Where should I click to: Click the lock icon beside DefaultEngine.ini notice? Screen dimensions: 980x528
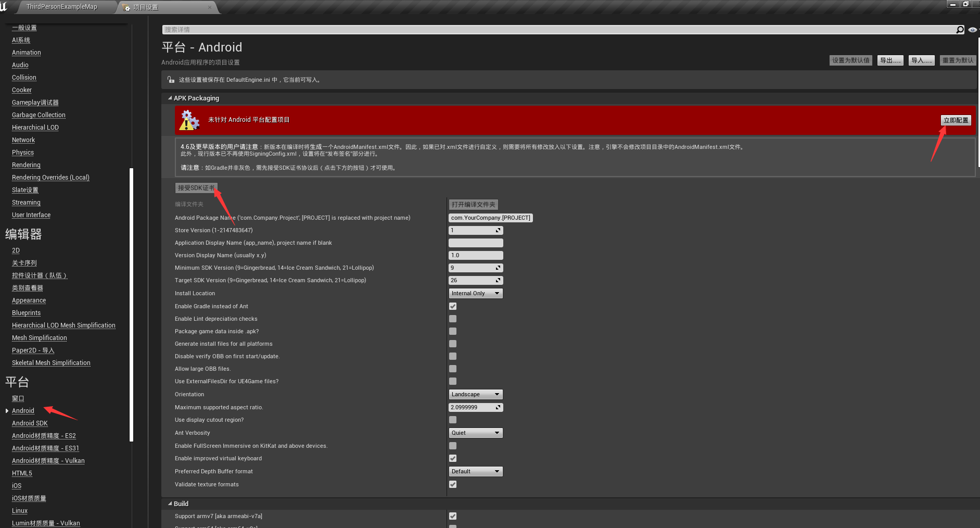(x=171, y=80)
